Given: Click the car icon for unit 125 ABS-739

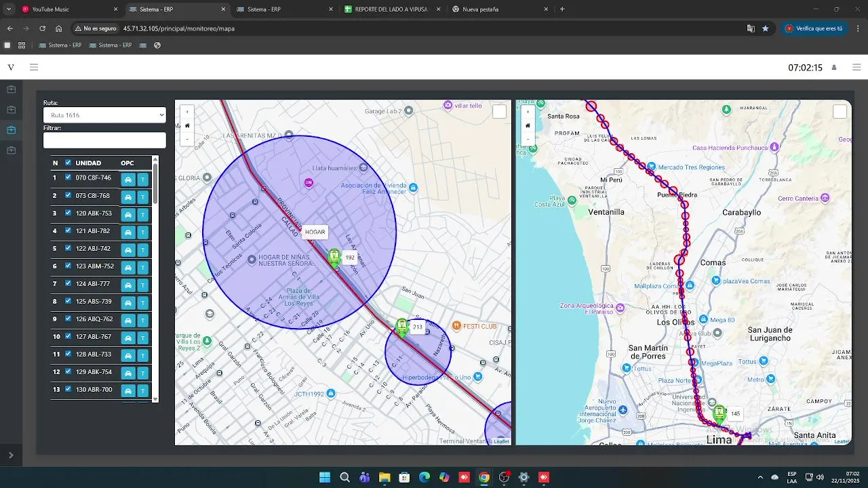Looking at the screenshot, I should point(128,303).
